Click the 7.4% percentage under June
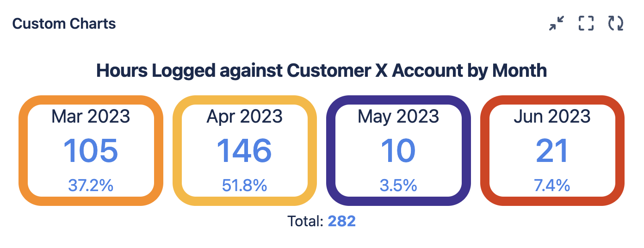This screenshot has height=248, width=644. pos(552,185)
